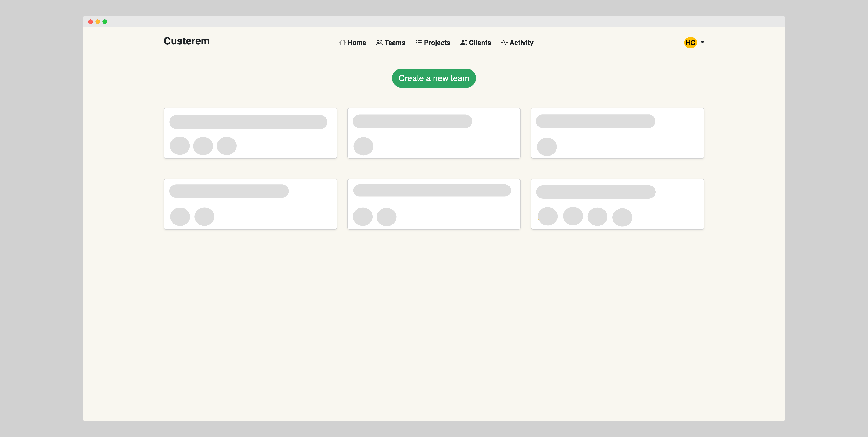
Task: Click the HC user avatar
Action: [690, 42]
